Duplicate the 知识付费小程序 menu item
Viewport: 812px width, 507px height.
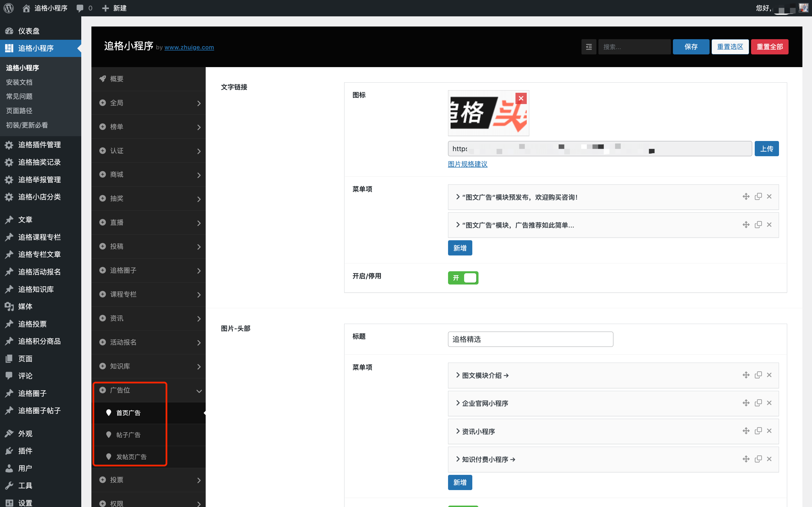point(758,459)
